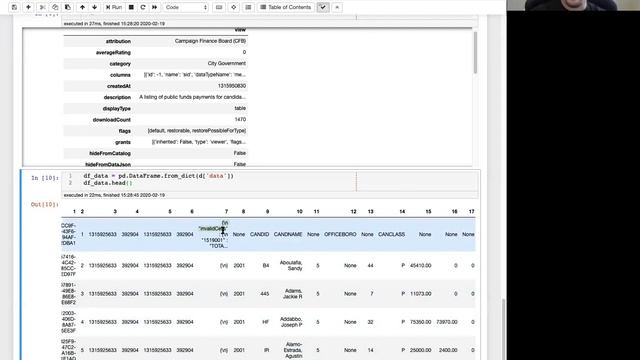This screenshot has height=360, width=640.
Task: Click the last toolbar button after the checkmark
Action: pyautogui.click(x=337, y=7)
